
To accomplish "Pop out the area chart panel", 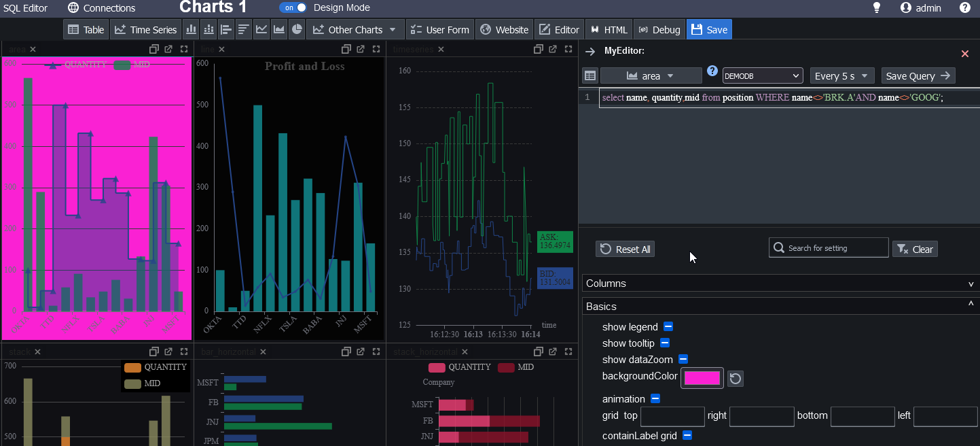I will coord(168,49).
